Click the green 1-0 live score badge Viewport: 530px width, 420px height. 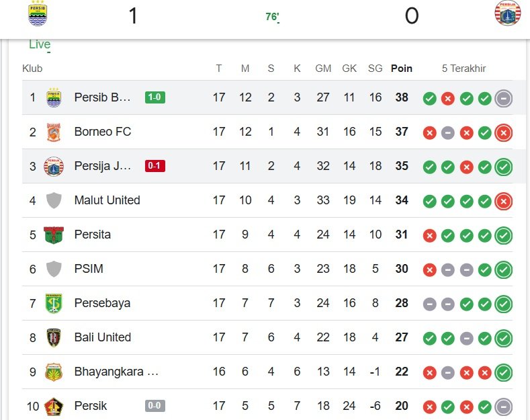155,97
